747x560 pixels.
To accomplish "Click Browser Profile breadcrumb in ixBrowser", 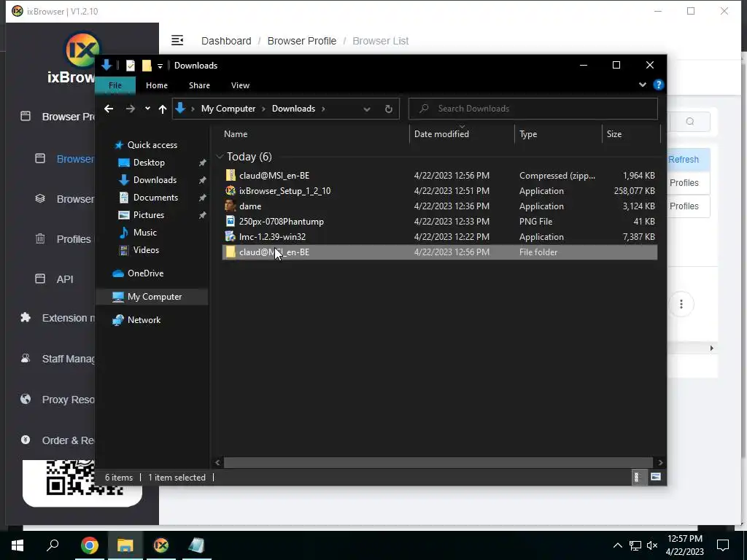I will 301,41.
